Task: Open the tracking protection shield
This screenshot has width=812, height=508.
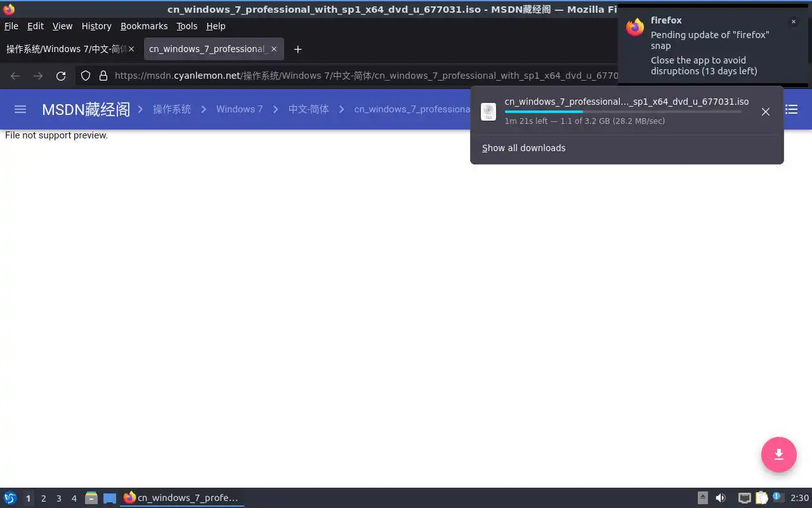Action: [86, 76]
